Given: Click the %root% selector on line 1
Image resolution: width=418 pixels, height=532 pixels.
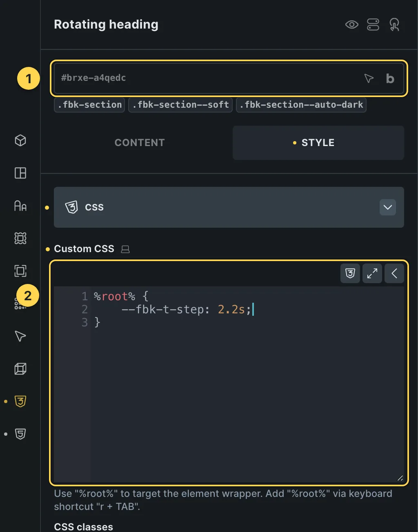Looking at the screenshot, I should click(x=115, y=296).
